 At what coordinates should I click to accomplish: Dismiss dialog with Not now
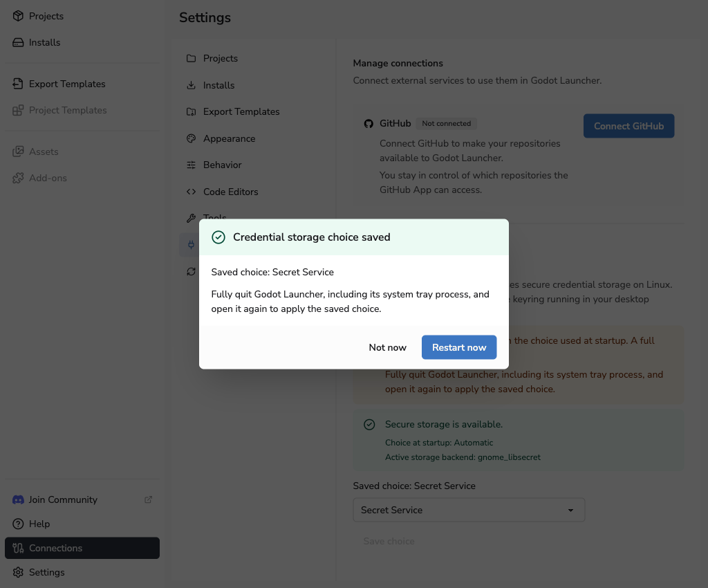click(387, 347)
